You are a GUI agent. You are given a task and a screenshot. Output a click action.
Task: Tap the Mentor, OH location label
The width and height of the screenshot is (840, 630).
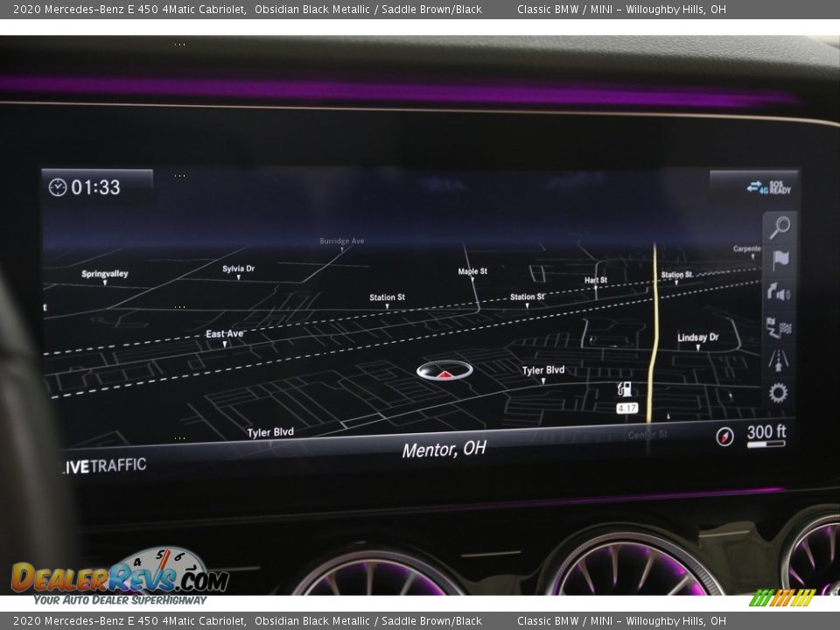tap(444, 449)
